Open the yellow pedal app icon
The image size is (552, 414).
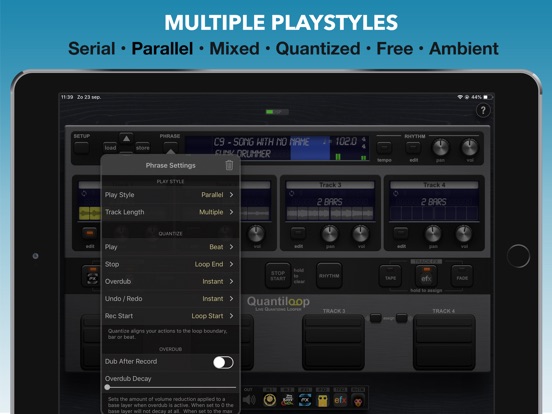322,400
